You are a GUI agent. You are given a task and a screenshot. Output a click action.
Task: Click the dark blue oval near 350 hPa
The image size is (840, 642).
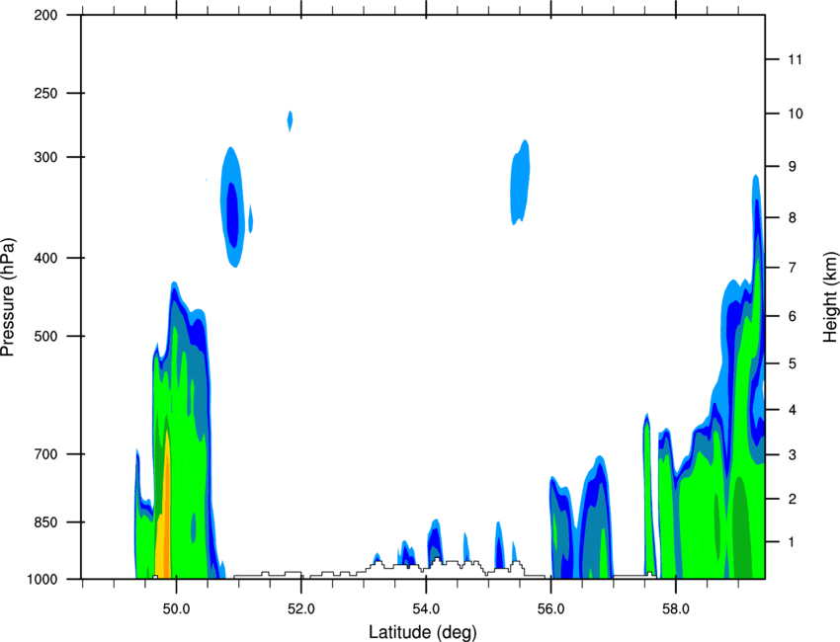click(233, 212)
